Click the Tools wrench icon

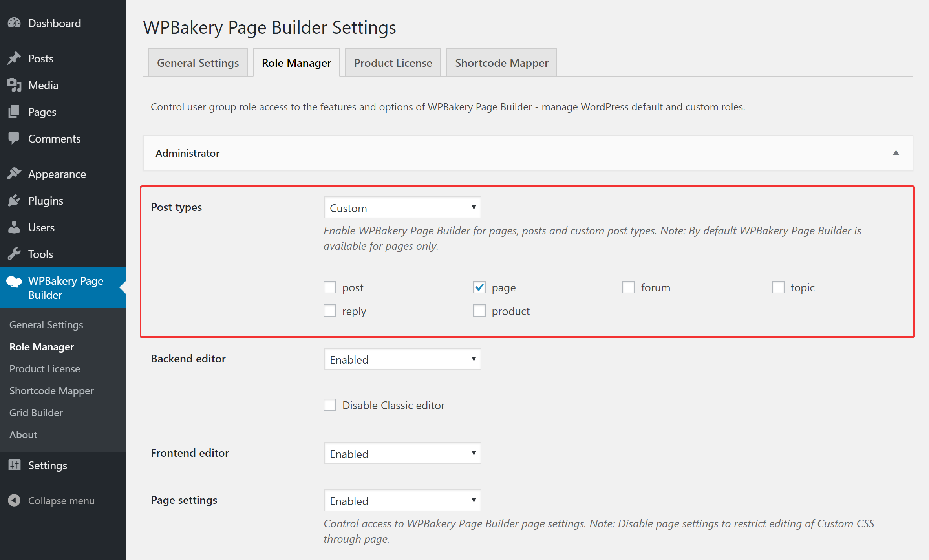(x=14, y=254)
